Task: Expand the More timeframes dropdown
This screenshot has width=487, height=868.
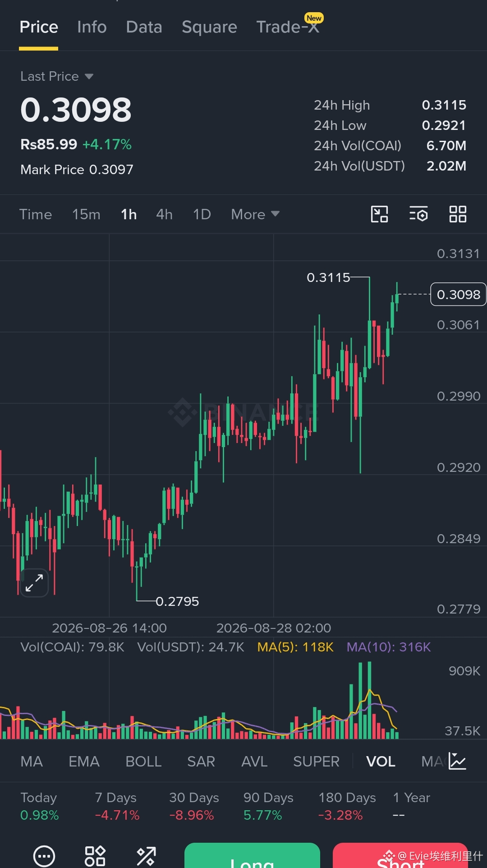Action: coord(255,214)
